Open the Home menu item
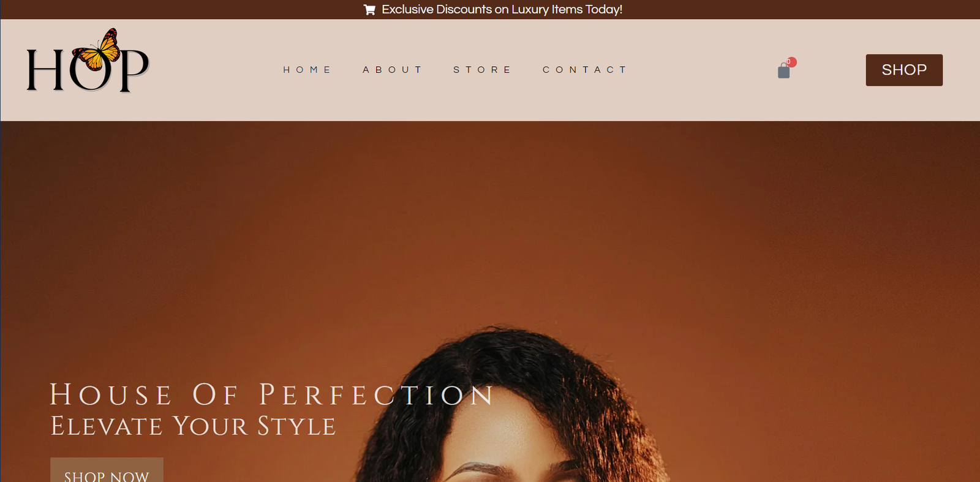This screenshot has width=980, height=482. 307,70
